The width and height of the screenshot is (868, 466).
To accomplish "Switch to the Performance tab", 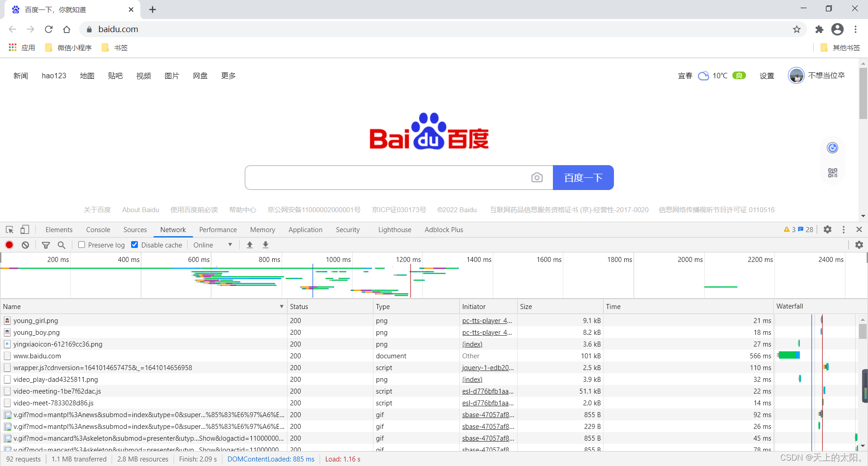I will coord(218,229).
